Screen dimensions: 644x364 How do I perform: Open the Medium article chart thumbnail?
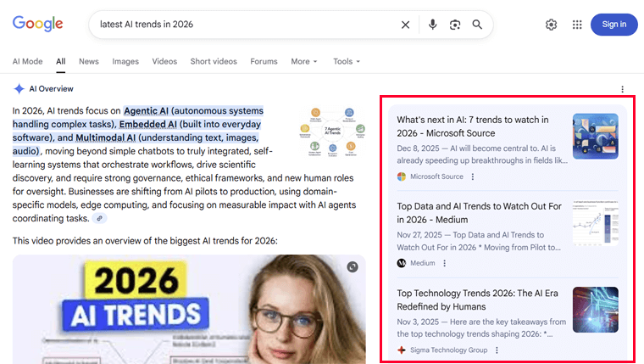pos(596,223)
